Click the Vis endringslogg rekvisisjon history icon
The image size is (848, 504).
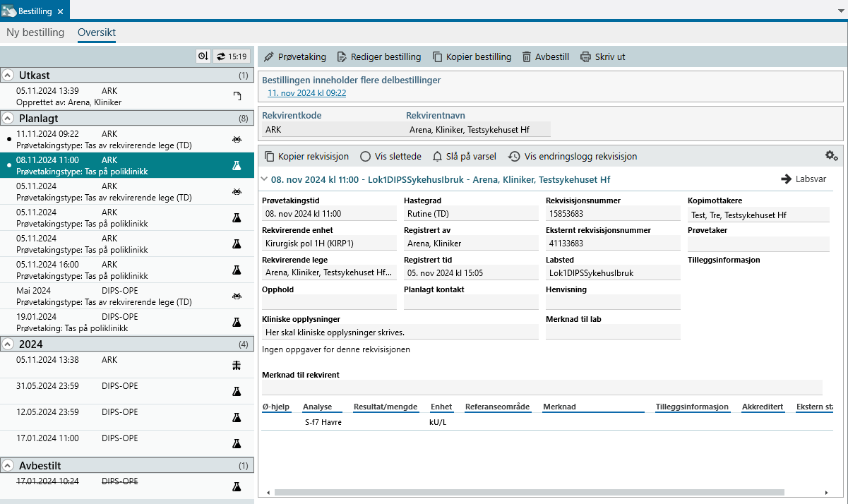514,157
